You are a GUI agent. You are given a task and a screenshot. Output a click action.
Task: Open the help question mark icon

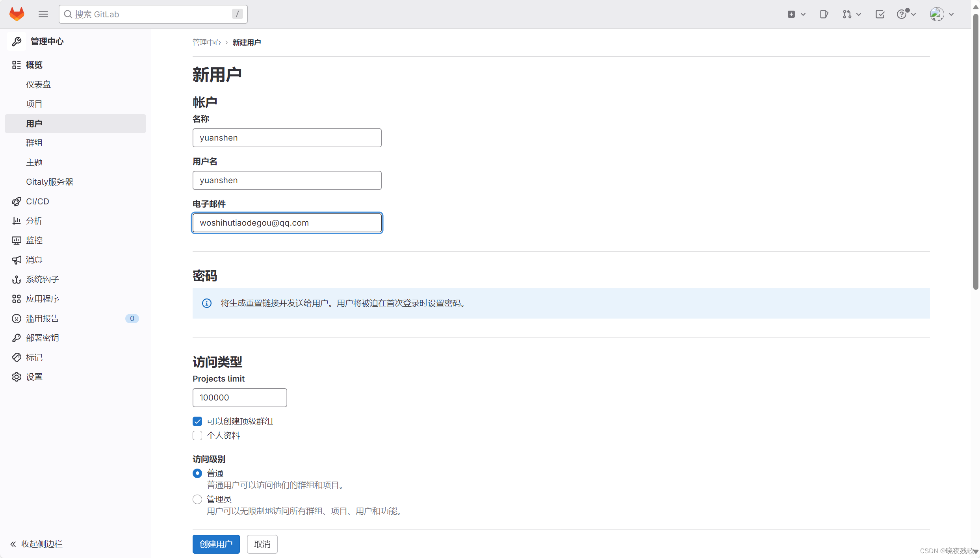coord(902,14)
